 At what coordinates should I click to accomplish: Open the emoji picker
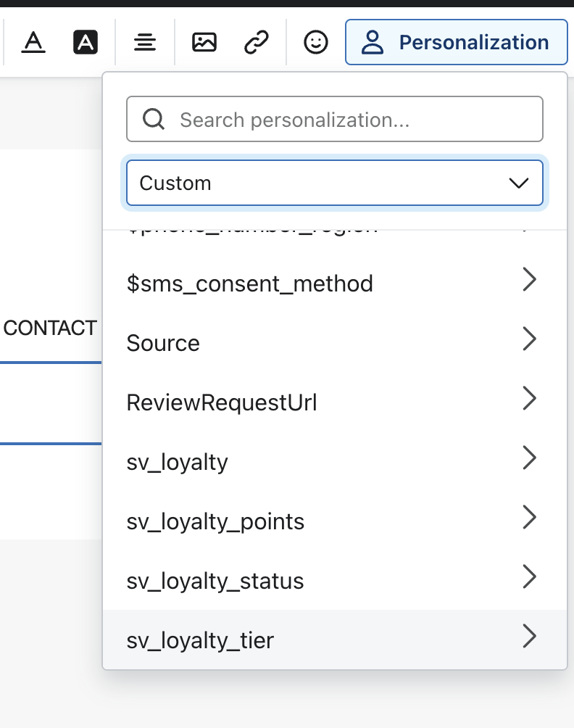(315, 43)
